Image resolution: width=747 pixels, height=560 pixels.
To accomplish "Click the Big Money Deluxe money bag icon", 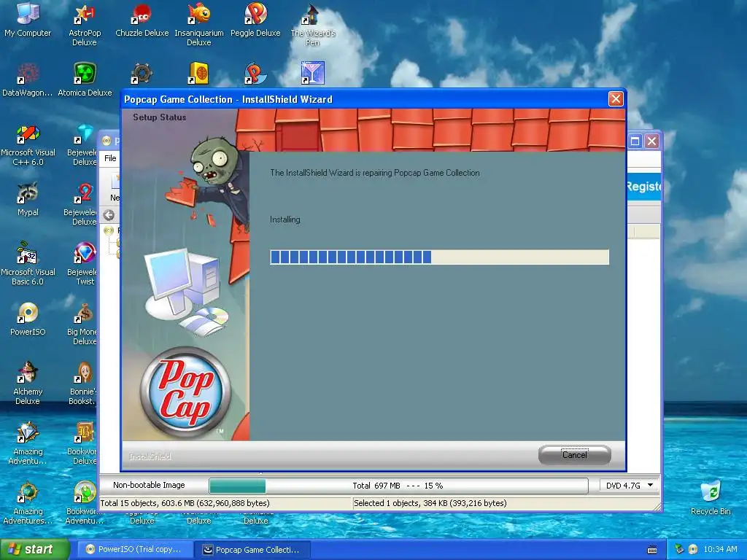I will click(x=83, y=324).
